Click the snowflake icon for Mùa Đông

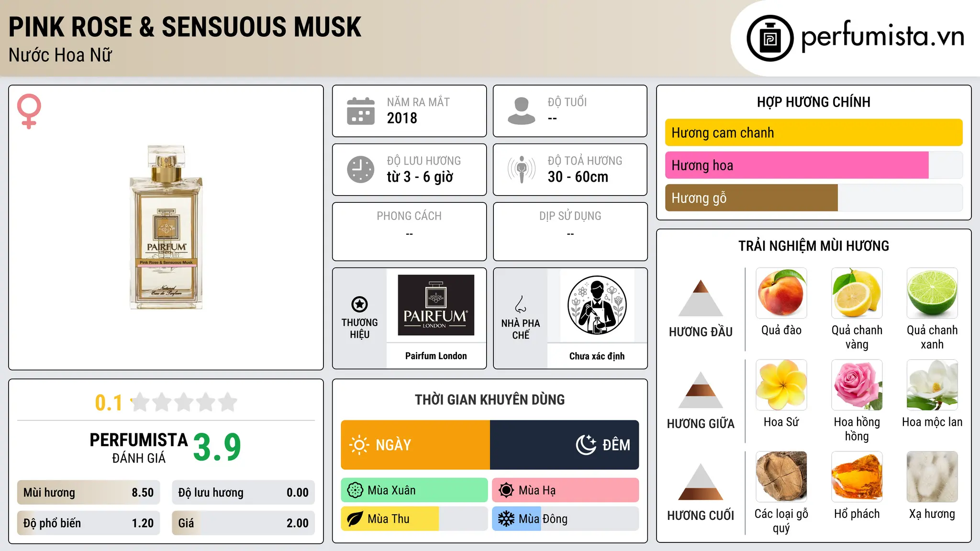pos(506,519)
